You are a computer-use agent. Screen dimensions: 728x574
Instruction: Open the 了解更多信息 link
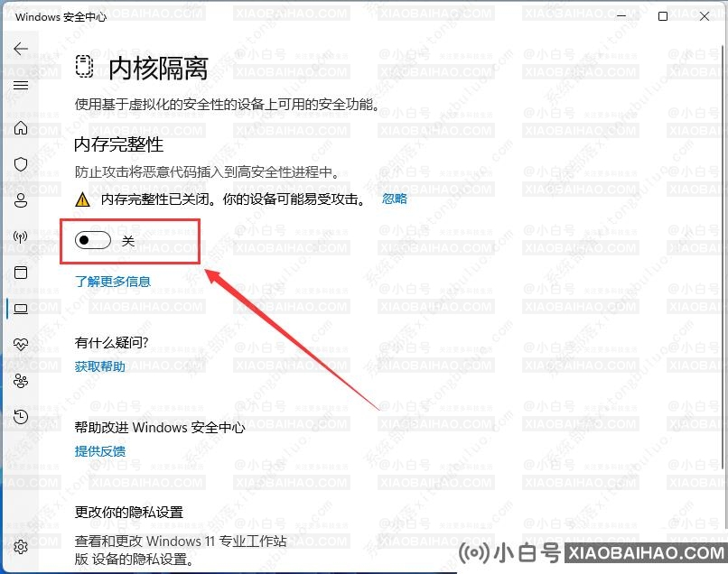coord(113,282)
